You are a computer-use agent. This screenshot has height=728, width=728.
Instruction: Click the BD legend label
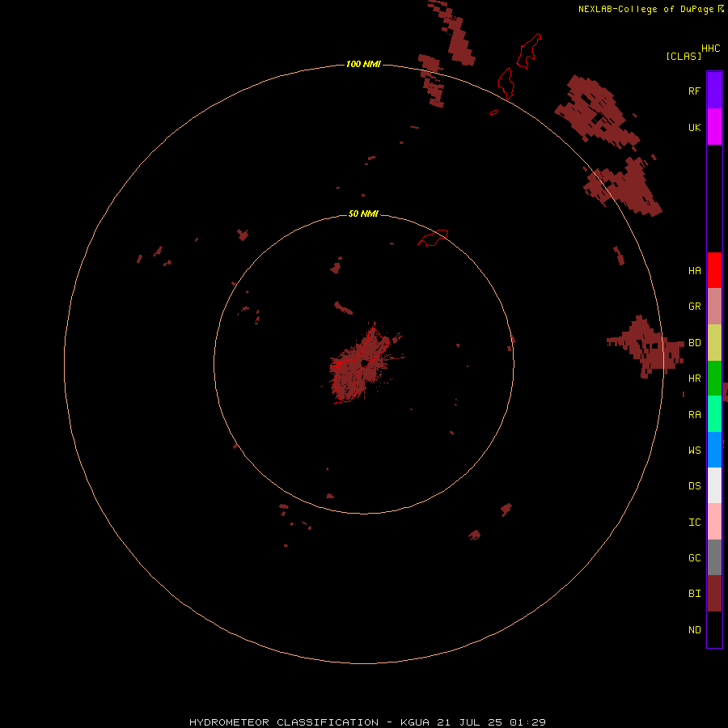694,343
